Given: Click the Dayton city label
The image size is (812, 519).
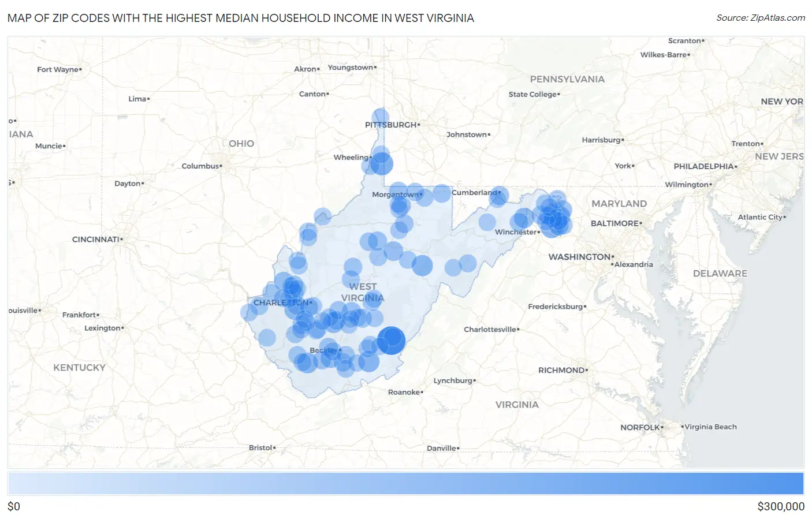Looking at the screenshot, I should [x=128, y=184].
